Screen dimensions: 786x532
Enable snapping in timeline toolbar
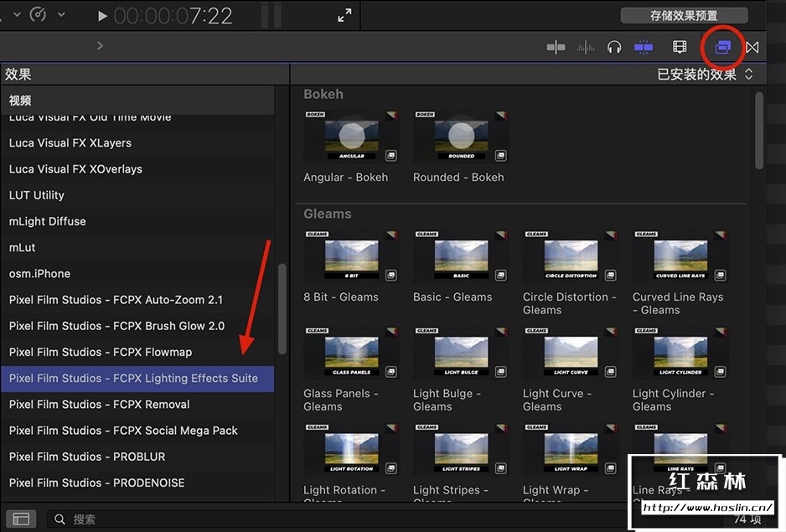pyautogui.click(x=644, y=48)
